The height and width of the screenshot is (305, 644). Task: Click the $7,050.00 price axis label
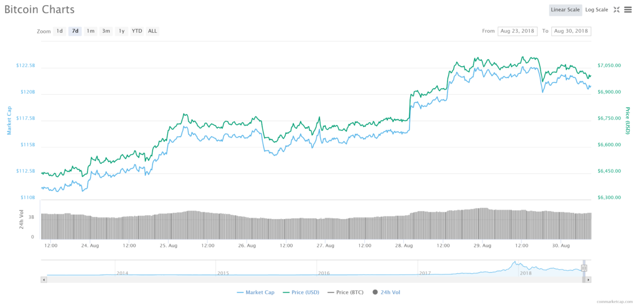[610, 66]
